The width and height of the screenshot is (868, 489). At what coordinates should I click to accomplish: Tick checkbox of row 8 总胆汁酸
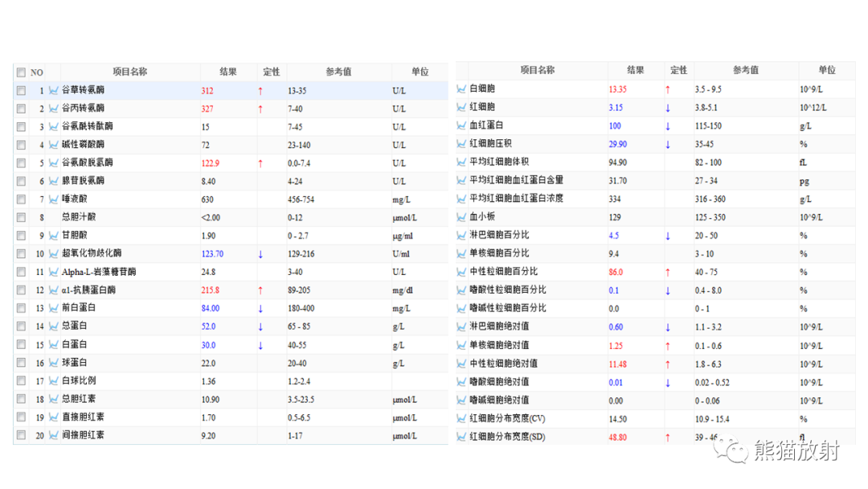click(x=21, y=218)
